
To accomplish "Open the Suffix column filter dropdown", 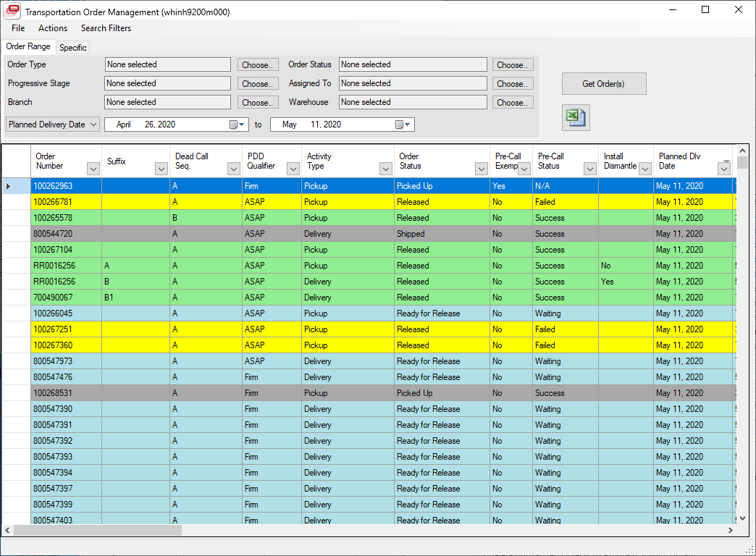I will click(161, 167).
